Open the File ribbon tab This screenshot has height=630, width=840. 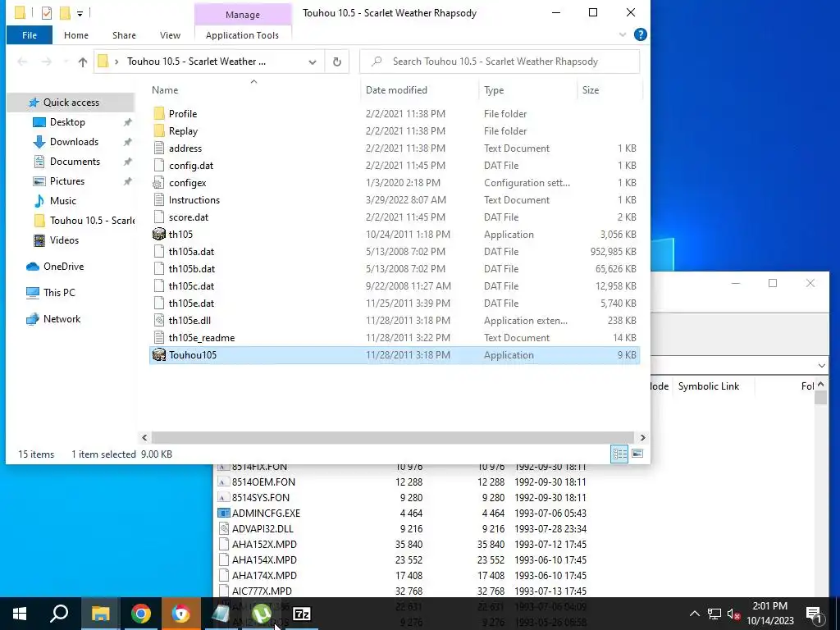[30, 35]
